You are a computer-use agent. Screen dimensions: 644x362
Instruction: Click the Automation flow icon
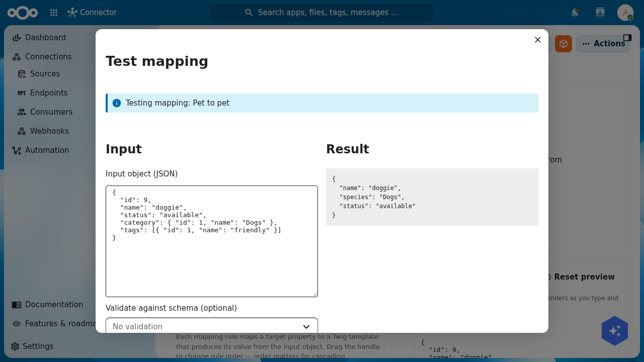(x=17, y=150)
